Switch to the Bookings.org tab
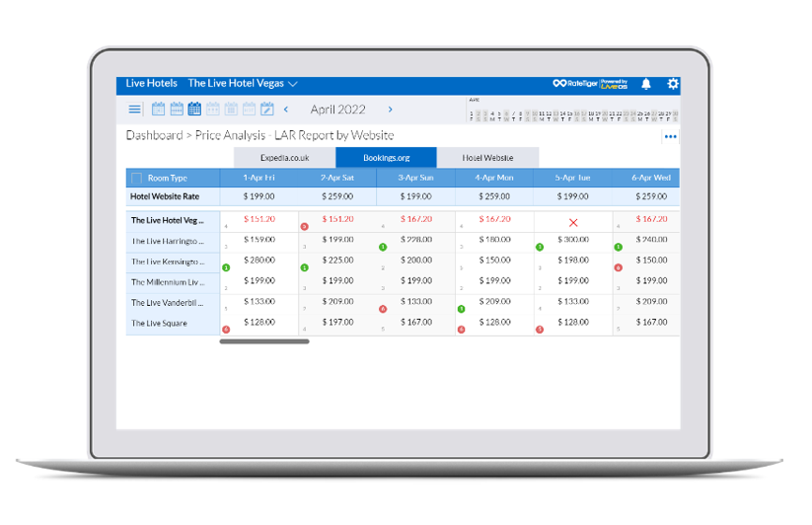812x525 pixels. (x=387, y=157)
